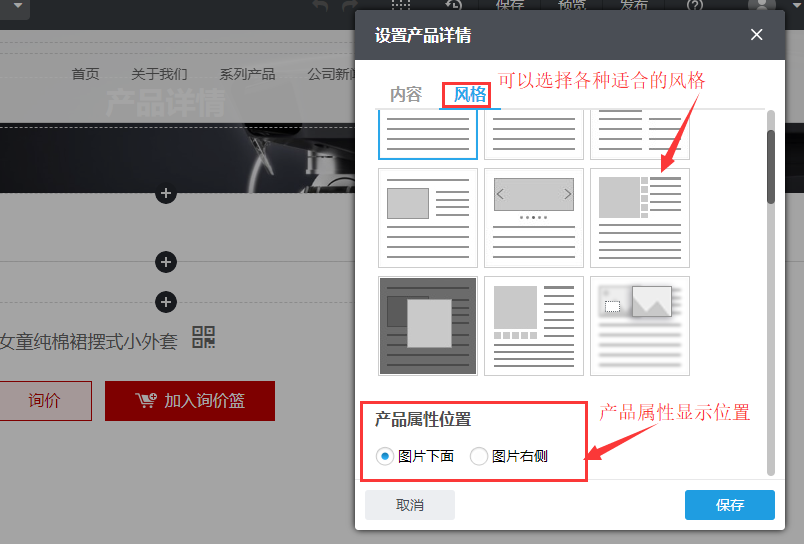Image resolution: width=804 pixels, height=544 pixels.
Task: Click the 取消 button in the dialog
Action: (410, 505)
